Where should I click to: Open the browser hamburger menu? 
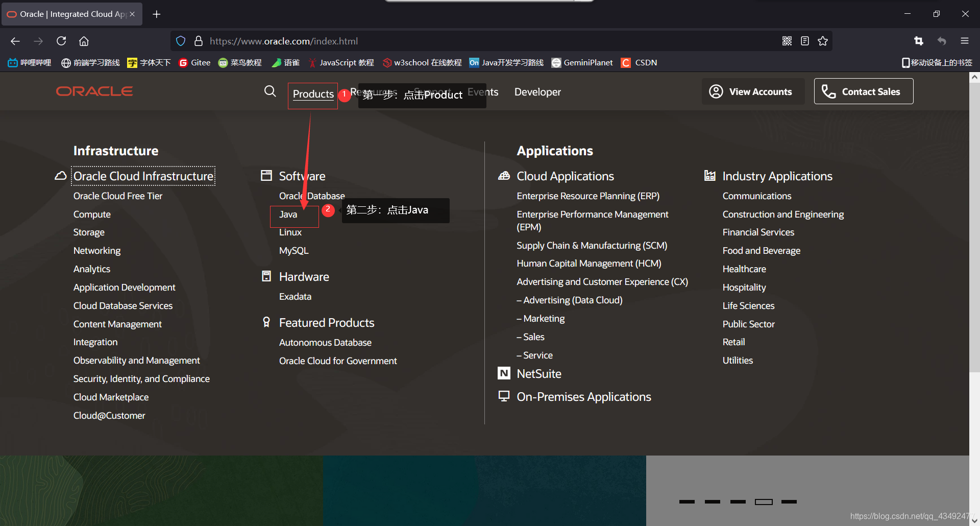point(965,41)
